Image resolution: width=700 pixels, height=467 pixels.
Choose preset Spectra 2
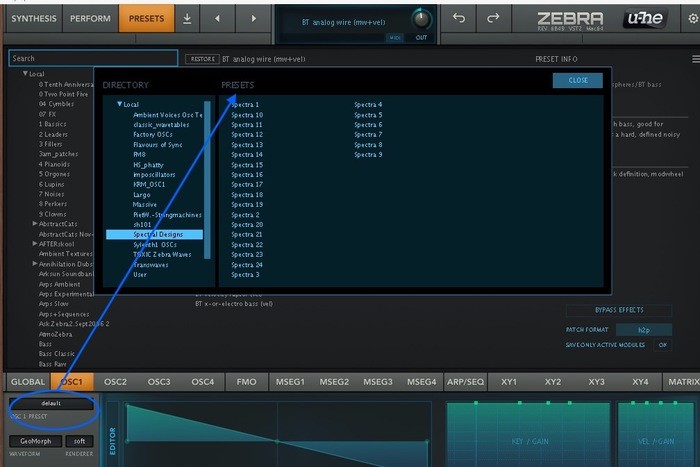pos(245,215)
